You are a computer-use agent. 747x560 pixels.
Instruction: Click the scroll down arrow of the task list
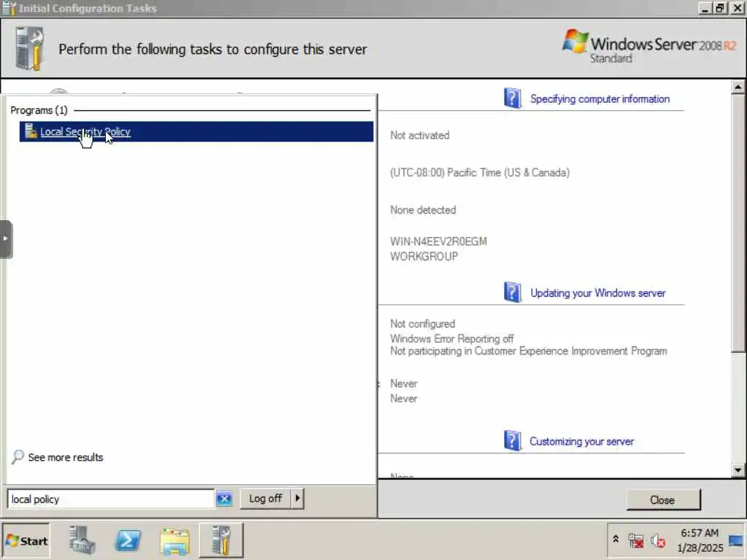point(738,470)
